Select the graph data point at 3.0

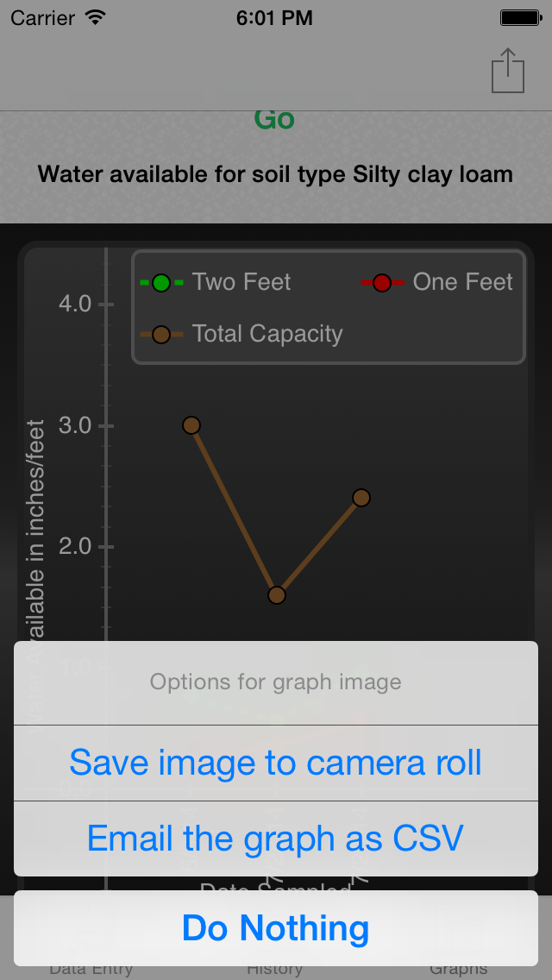[191, 425]
